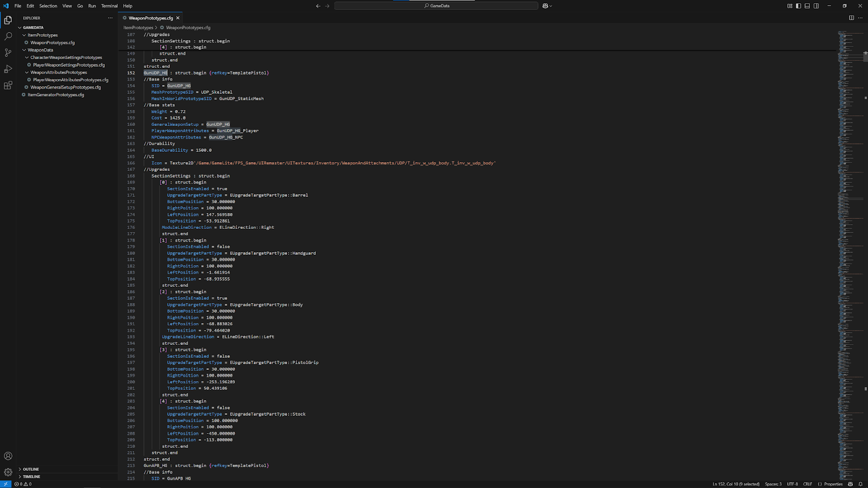868x488 pixels.
Task: Click the Spaces: 3 indentation setting
Action: pyautogui.click(x=773, y=484)
